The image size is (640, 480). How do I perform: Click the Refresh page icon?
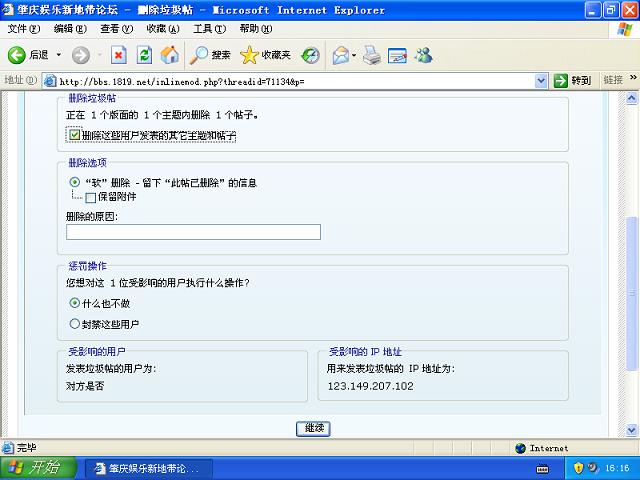(144, 55)
